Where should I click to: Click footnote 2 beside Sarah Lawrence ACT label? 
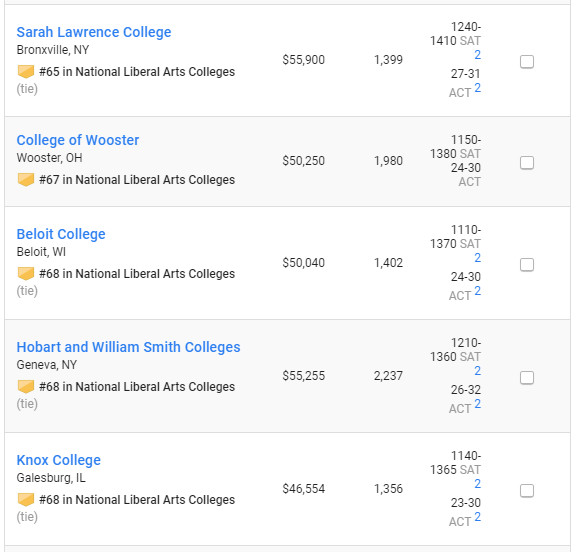477,88
